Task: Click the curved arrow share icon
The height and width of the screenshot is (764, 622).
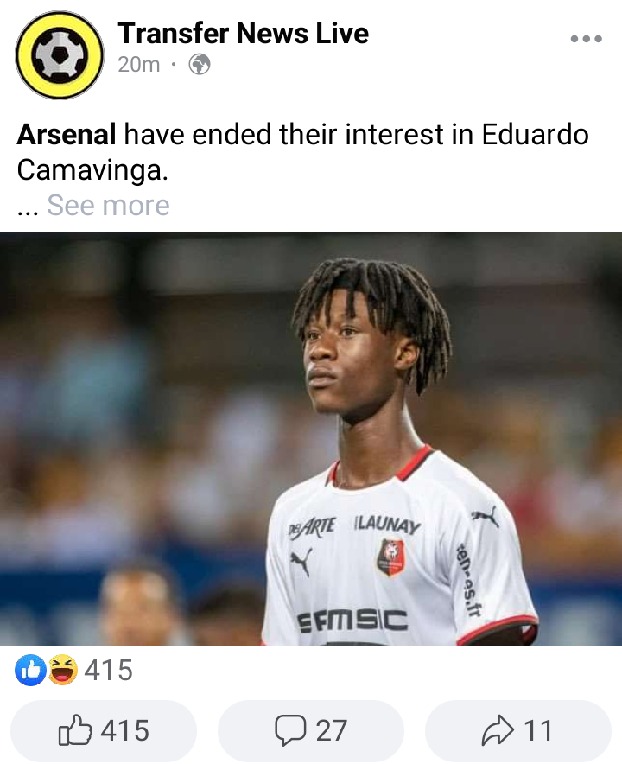Action: click(x=497, y=730)
